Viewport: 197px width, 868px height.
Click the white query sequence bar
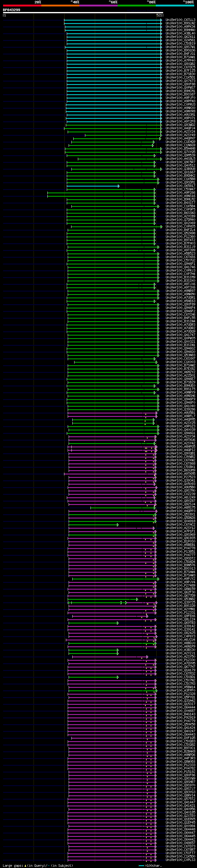tap(83, 13)
